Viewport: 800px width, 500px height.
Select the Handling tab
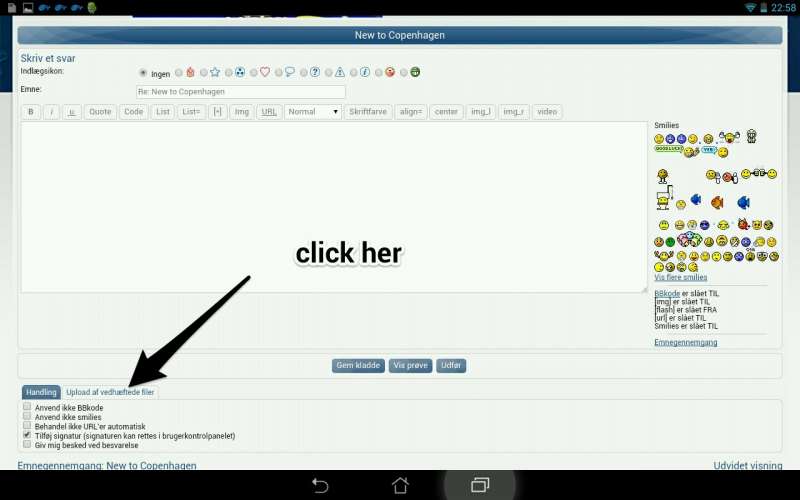pyautogui.click(x=41, y=392)
